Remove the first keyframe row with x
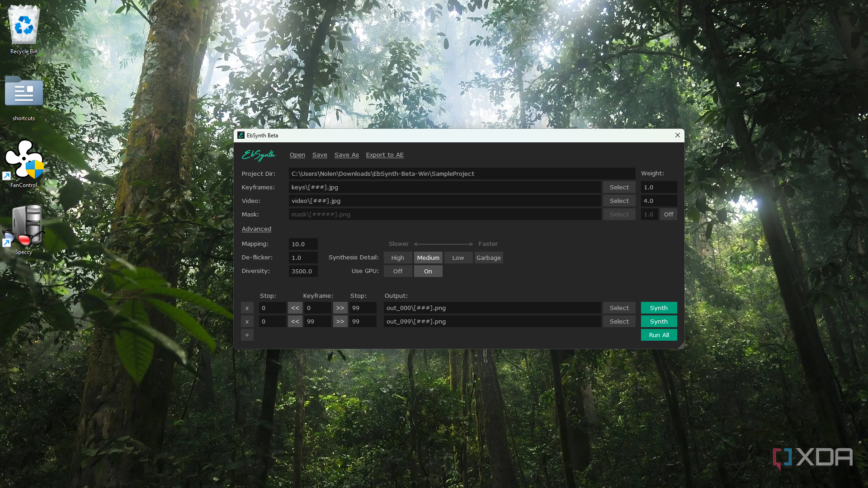Viewport: 868px width, 488px height. click(247, 308)
